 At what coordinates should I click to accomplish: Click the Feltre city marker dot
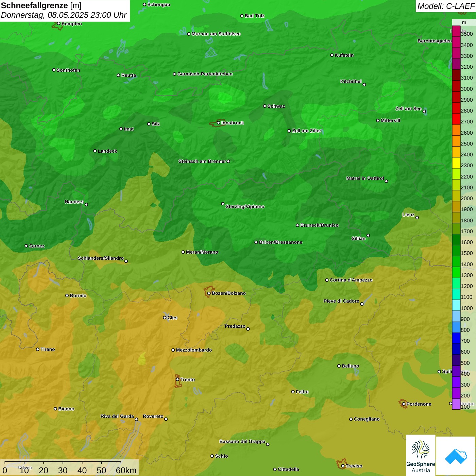[293, 392]
